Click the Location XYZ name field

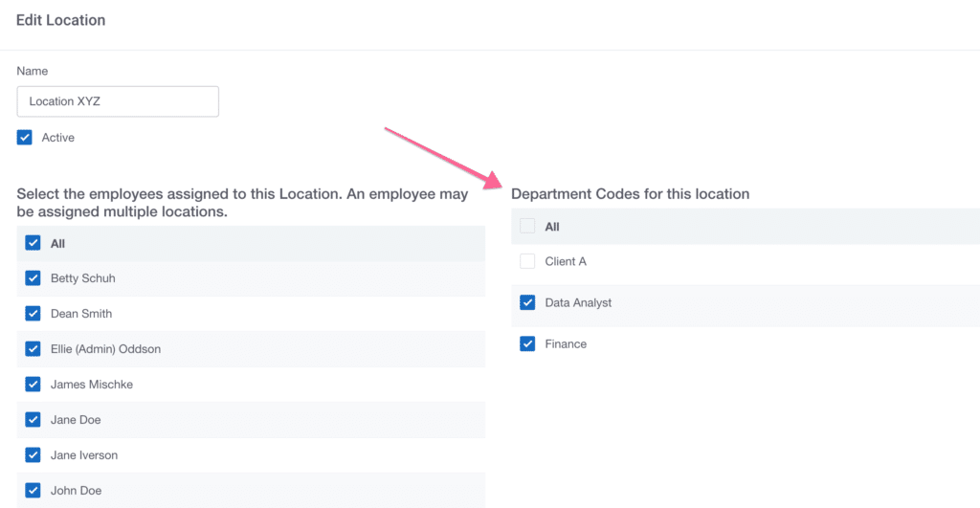tap(118, 101)
